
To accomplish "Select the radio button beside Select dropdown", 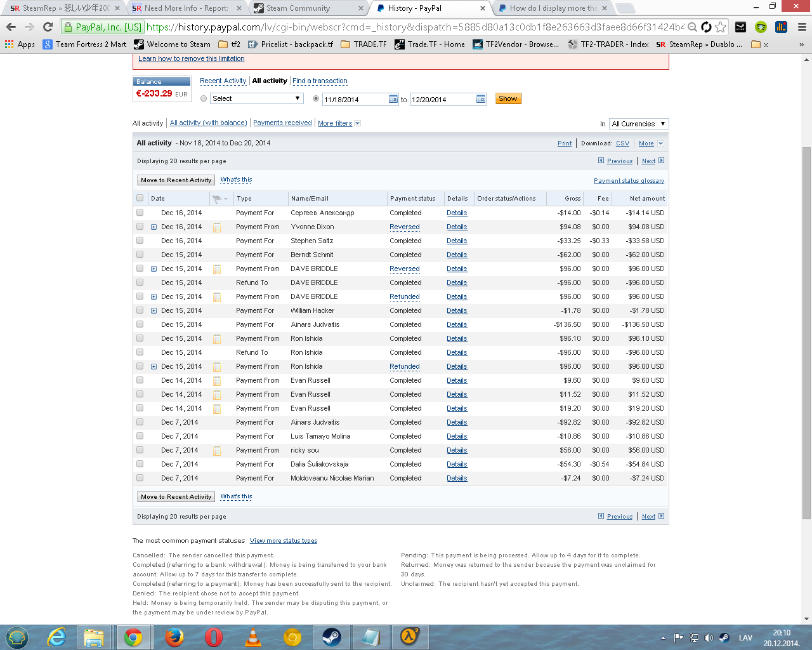I will coord(204,98).
